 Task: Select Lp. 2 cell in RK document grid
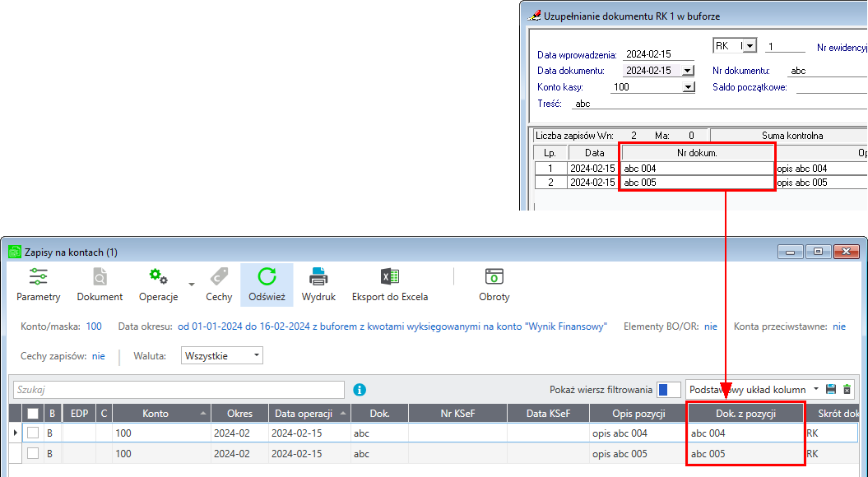pos(550,182)
